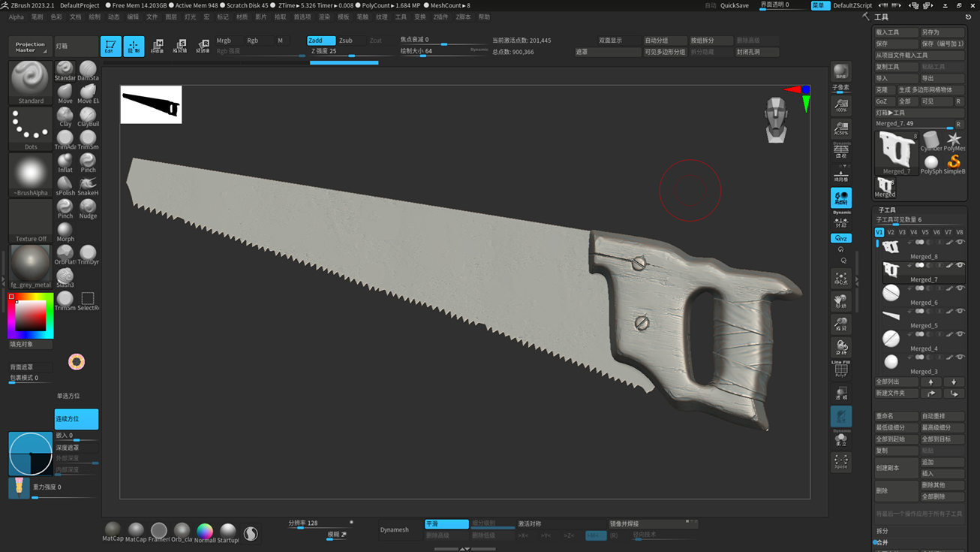
Task: Click the Xpose icon on right shelf
Action: point(841,461)
